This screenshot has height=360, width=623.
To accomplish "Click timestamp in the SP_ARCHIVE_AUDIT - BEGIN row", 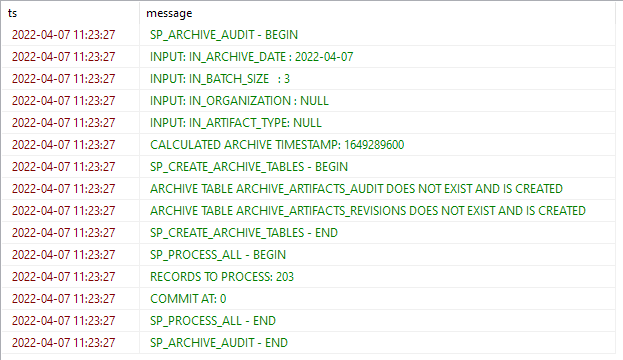I will 64,35.
